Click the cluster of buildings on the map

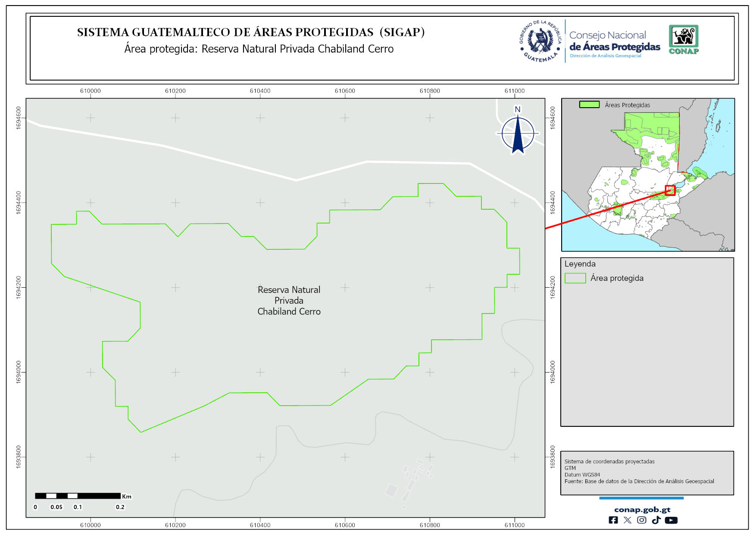[412, 481]
